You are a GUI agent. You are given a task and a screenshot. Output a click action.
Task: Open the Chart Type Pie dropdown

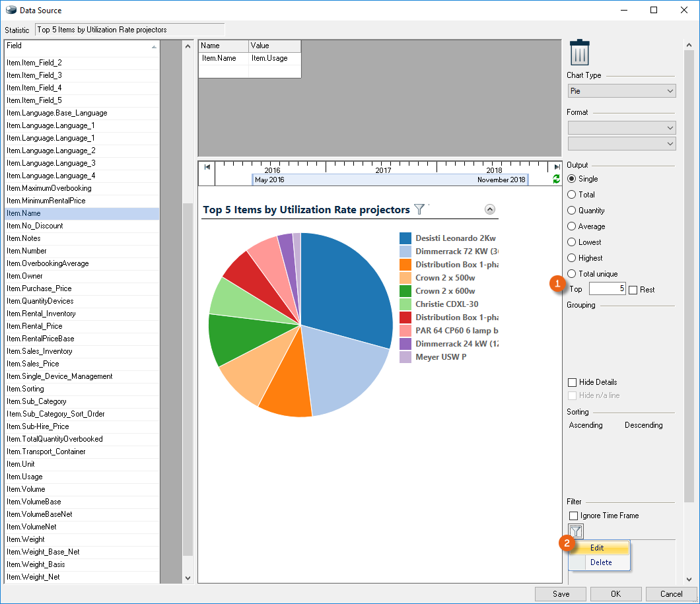click(x=621, y=90)
